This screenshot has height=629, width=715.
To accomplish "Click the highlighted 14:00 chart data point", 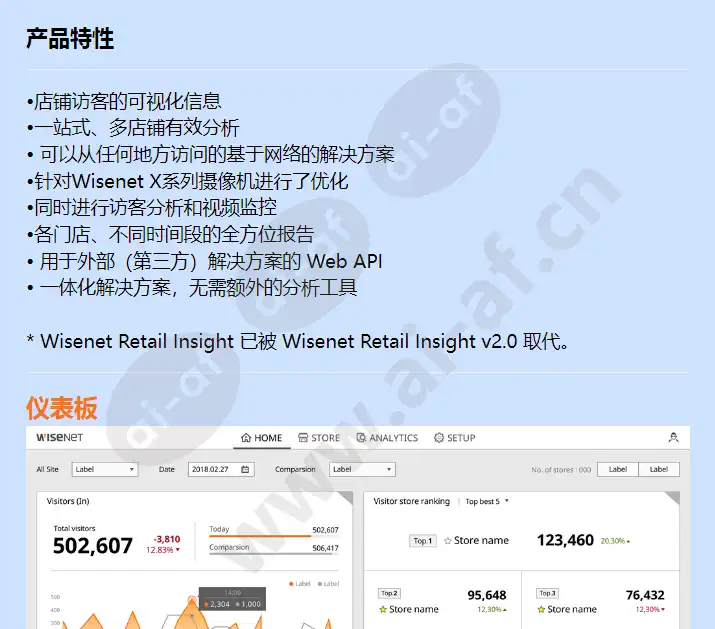I will (x=192, y=600).
